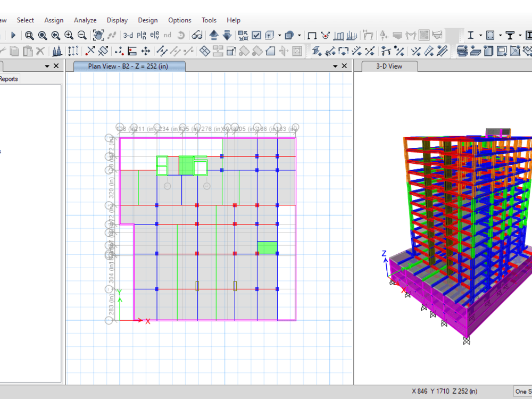Open the Assign menu
This screenshot has width=532, height=399.
point(54,20)
